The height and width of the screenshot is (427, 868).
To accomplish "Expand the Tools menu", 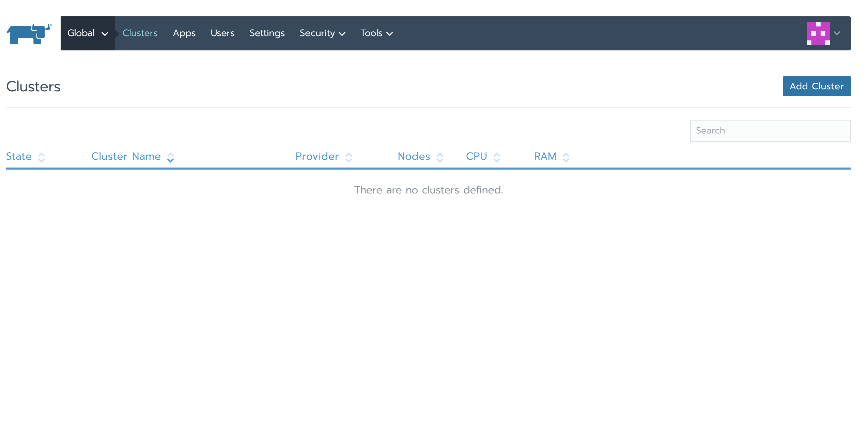I will 376,33.
